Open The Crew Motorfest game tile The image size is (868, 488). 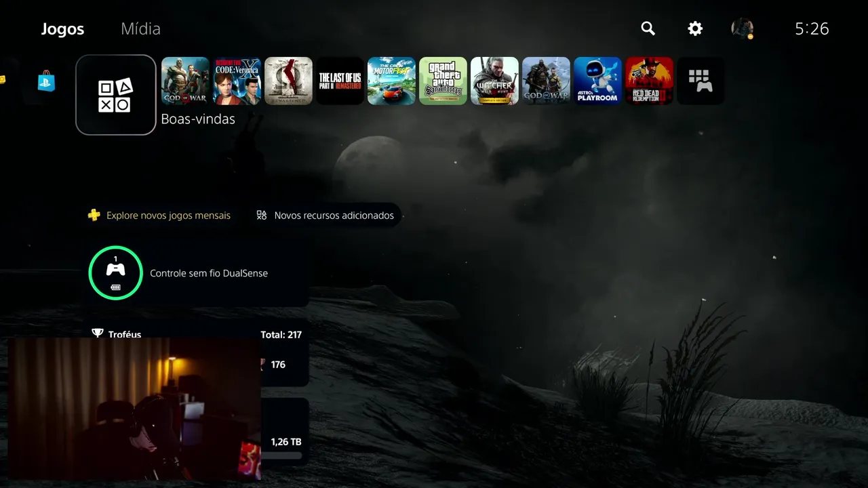click(391, 81)
